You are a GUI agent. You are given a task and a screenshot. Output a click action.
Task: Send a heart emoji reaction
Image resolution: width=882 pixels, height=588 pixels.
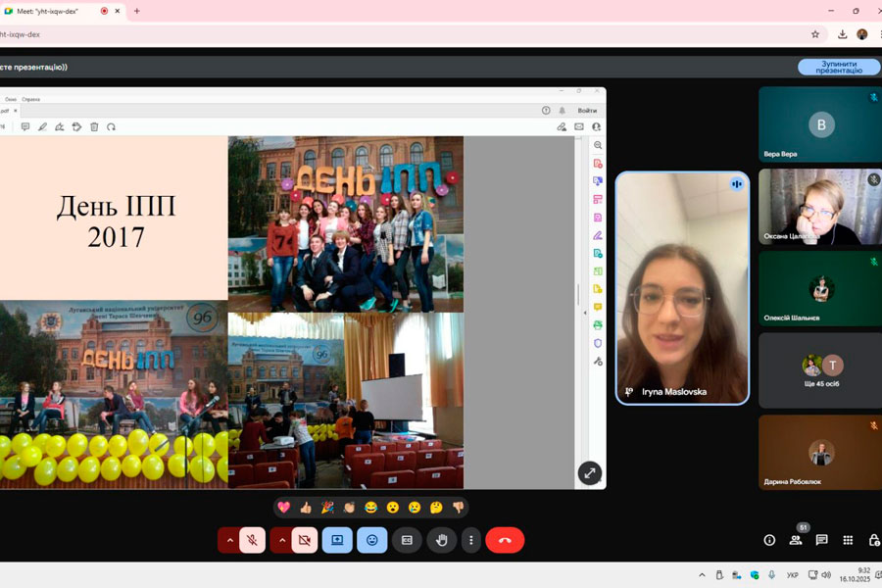[x=284, y=508]
